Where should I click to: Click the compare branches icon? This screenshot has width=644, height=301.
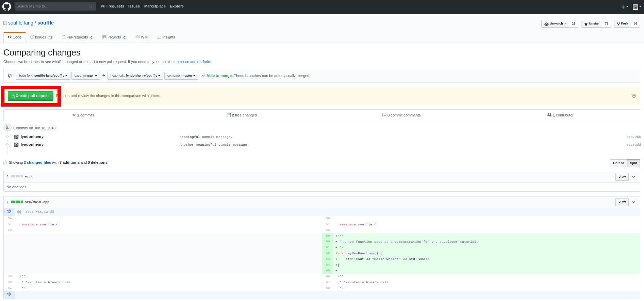(x=10, y=76)
